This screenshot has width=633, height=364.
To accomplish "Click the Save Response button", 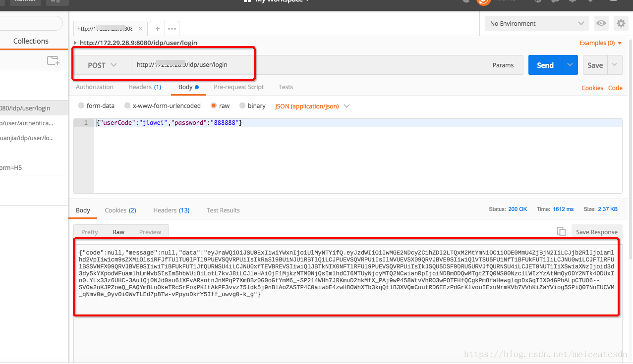I will (x=597, y=232).
